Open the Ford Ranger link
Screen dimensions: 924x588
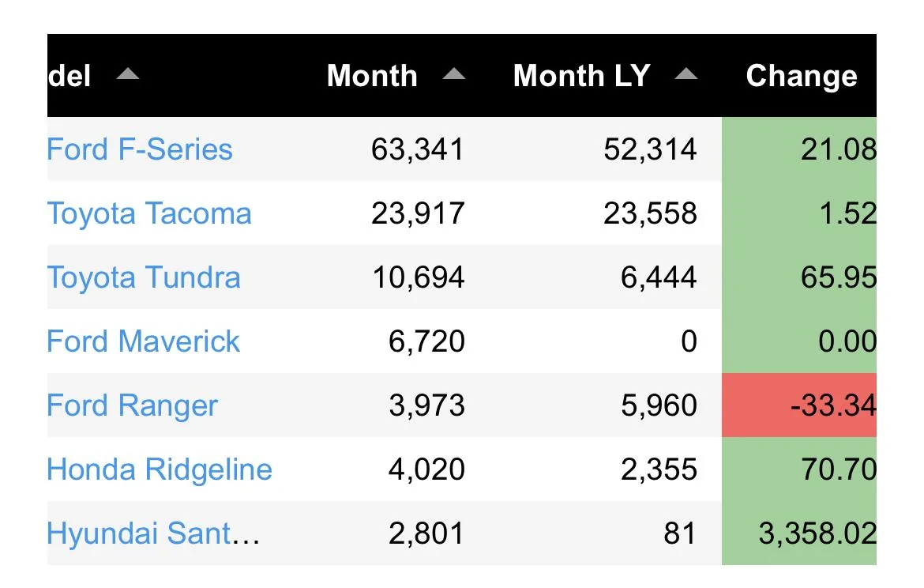click(x=133, y=405)
